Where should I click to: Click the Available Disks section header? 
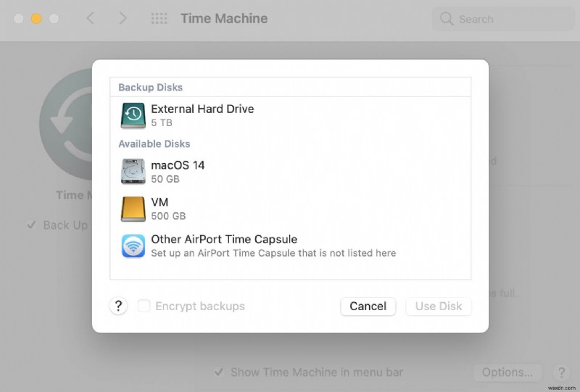[x=154, y=144]
